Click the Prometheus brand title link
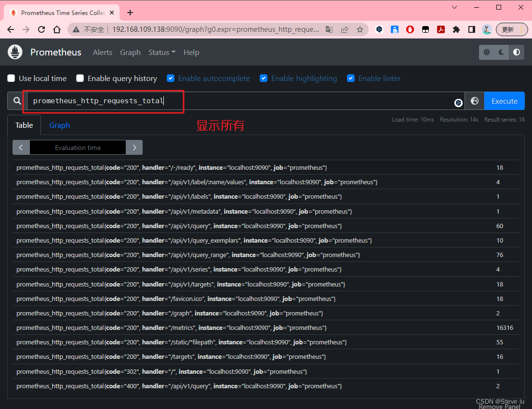This screenshot has width=532, height=409. pyautogui.click(x=56, y=52)
